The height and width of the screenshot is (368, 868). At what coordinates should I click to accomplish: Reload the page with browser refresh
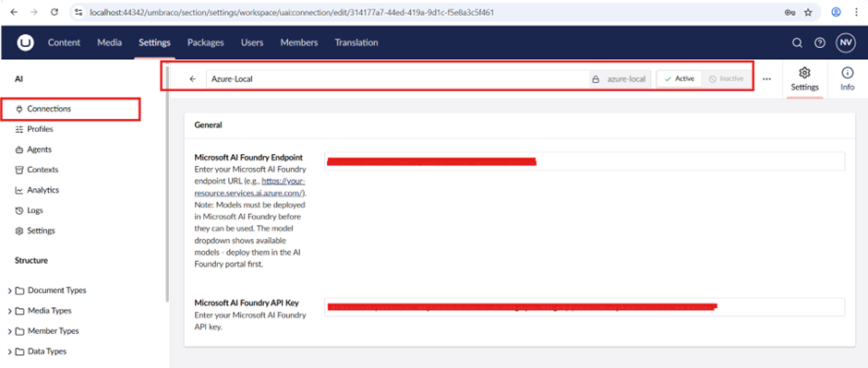click(x=54, y=12)
